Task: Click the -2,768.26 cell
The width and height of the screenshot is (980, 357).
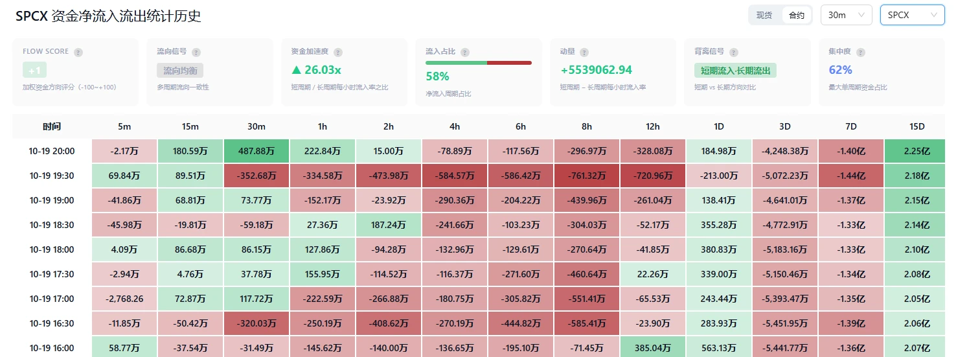Action: (124, 299)
